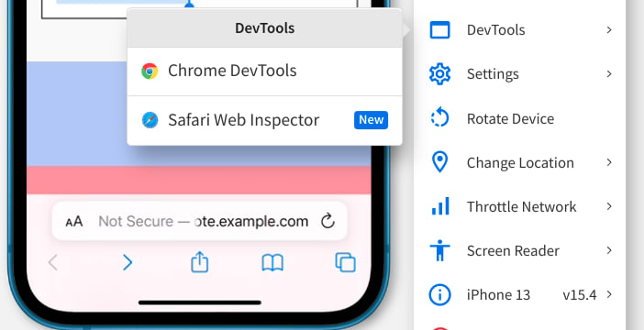Select Chrome DevTools from popup

click(x=264, y=71)
